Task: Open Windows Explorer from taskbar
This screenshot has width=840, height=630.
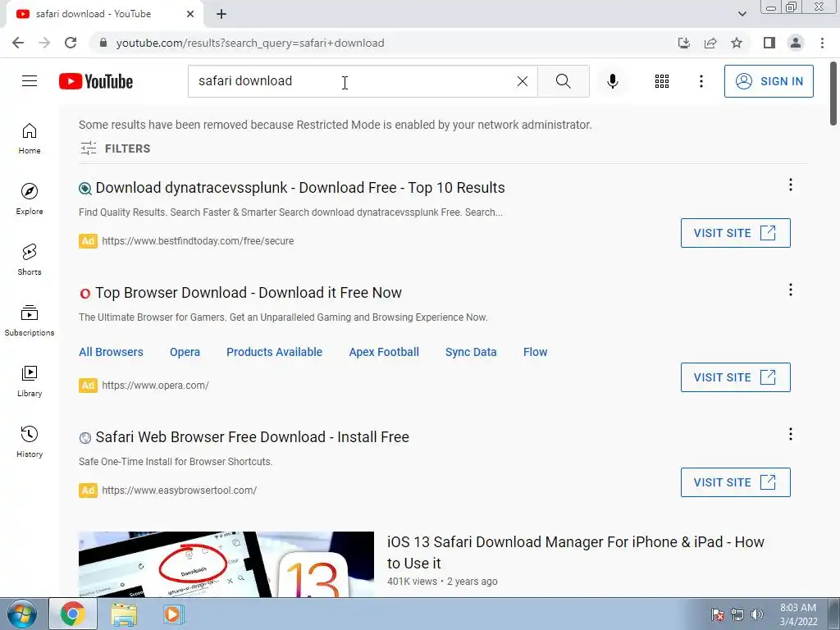Action: (x=124, y=615)
